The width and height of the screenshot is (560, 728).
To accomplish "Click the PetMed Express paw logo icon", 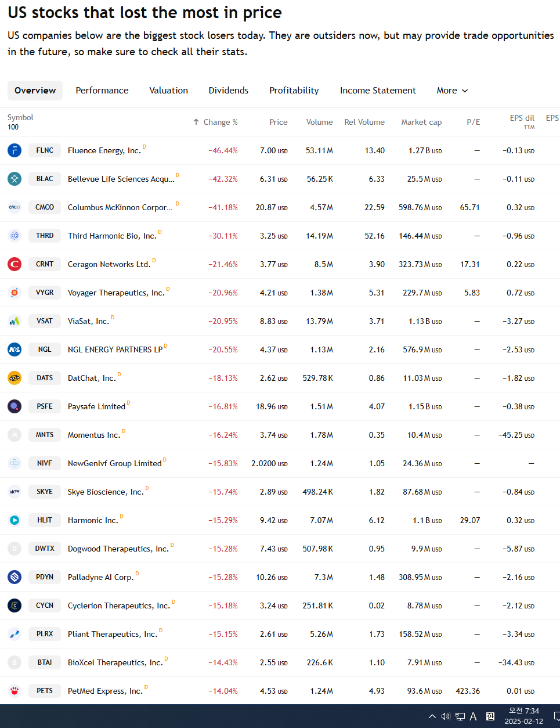I will click(15, 691).
